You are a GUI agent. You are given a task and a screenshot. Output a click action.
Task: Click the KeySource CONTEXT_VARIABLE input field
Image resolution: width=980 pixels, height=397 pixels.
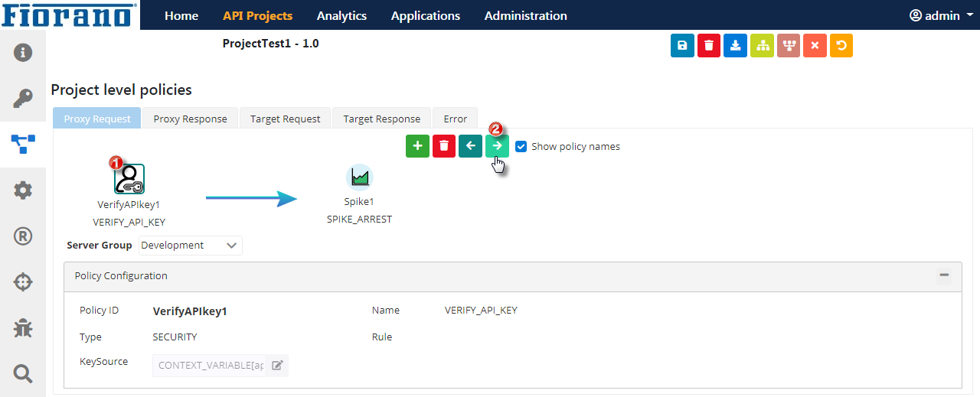click(x=209, y=365)
